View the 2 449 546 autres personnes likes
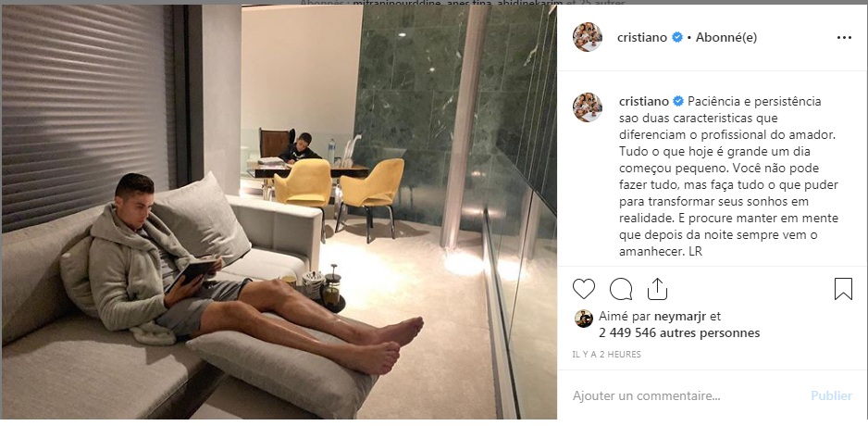The width and height of the screenshot is (868, 426). pos(679,333)
